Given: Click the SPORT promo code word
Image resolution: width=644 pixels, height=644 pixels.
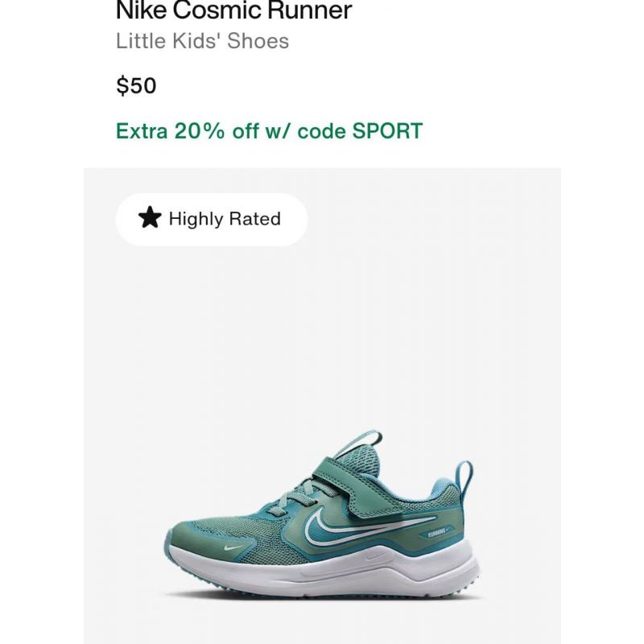Looking at the screenshot, I should click(387, 131).
